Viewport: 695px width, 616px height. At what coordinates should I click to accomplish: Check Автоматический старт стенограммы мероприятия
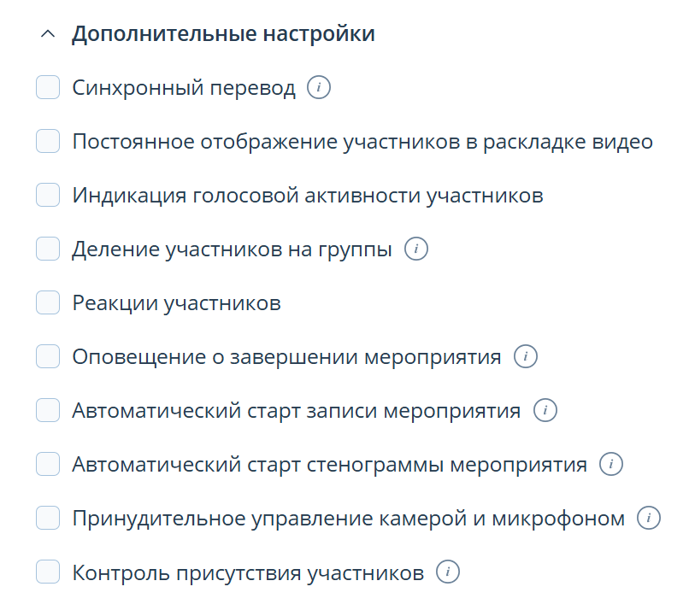click(47, 464)
